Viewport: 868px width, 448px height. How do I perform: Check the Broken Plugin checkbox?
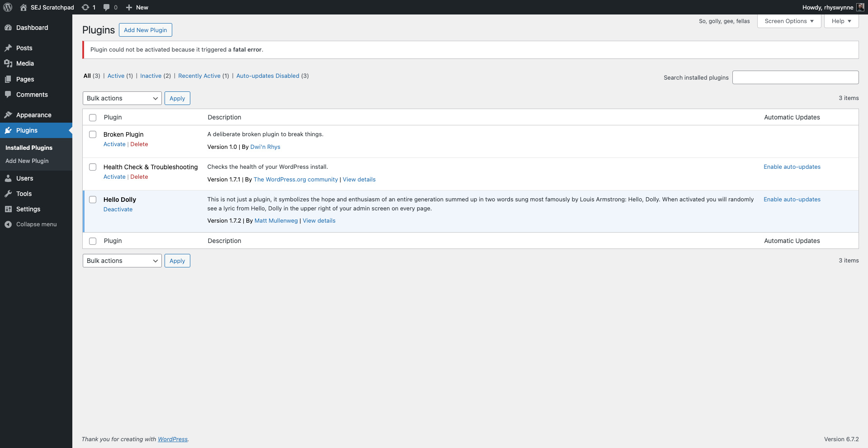click(x=92, y=134)
